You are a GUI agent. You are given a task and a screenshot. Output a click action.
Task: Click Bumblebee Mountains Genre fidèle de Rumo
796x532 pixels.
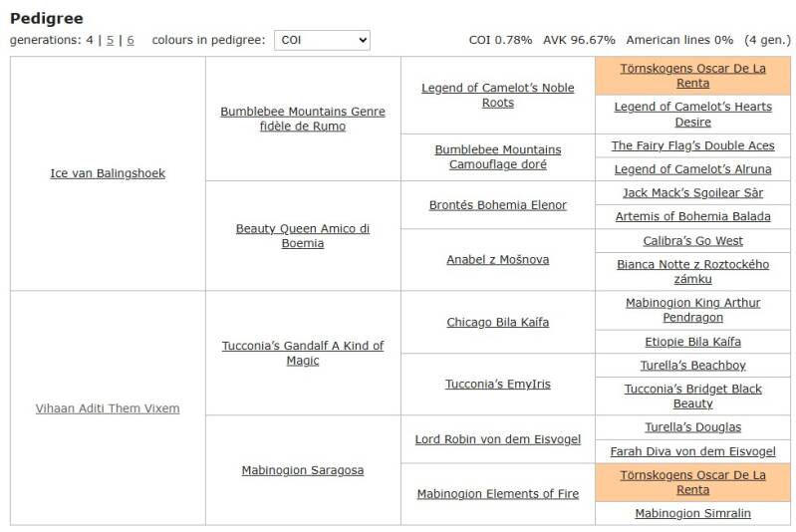(x=303, y=119)
